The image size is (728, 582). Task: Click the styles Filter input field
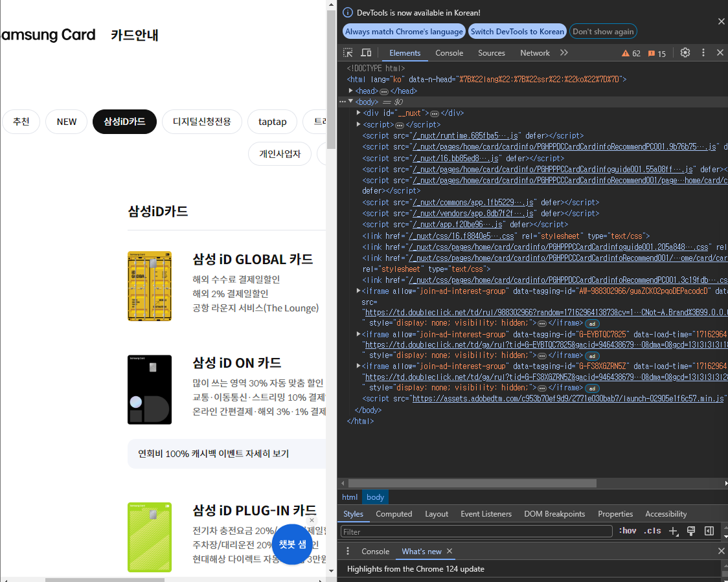point(476,532)
